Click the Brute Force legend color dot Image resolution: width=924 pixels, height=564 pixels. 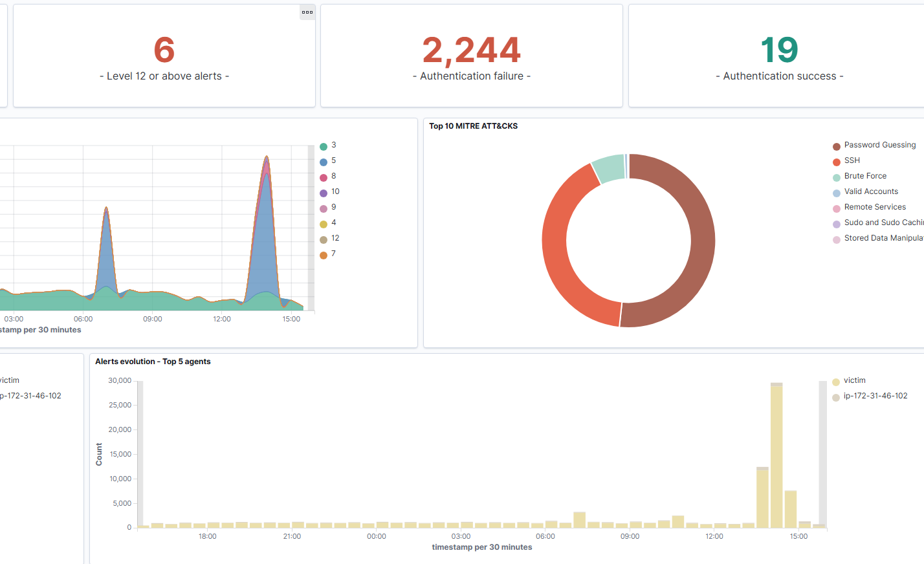pyautogui.click(x=837, y=177)
